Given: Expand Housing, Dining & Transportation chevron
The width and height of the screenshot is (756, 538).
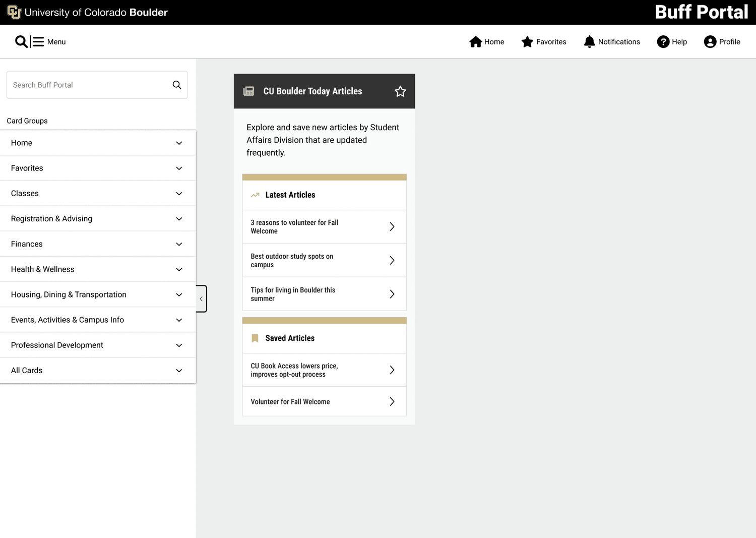Looking at the screenshot, I should coord(179,294).
